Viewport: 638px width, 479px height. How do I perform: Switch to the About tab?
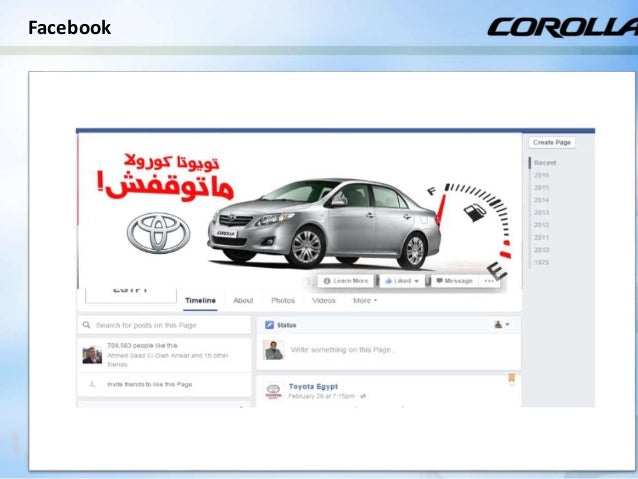point(243,301)
